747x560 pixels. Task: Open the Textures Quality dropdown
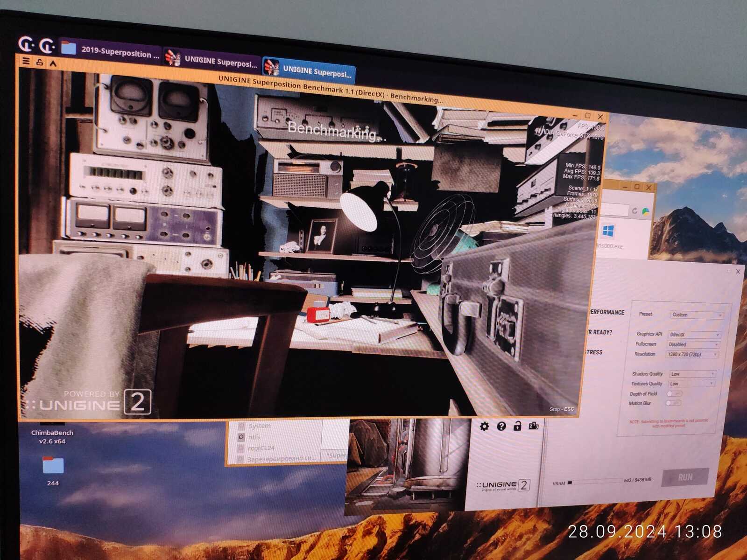(691, 384)
